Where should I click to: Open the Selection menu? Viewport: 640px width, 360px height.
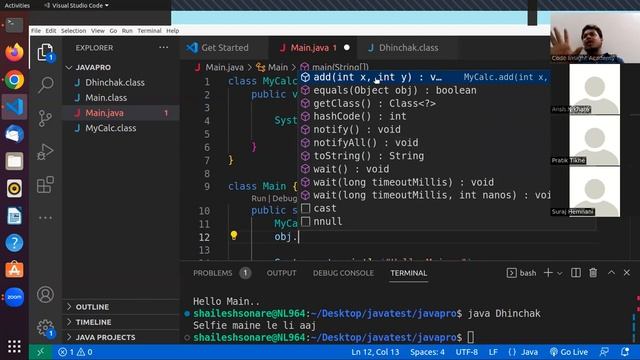(73, 31)
